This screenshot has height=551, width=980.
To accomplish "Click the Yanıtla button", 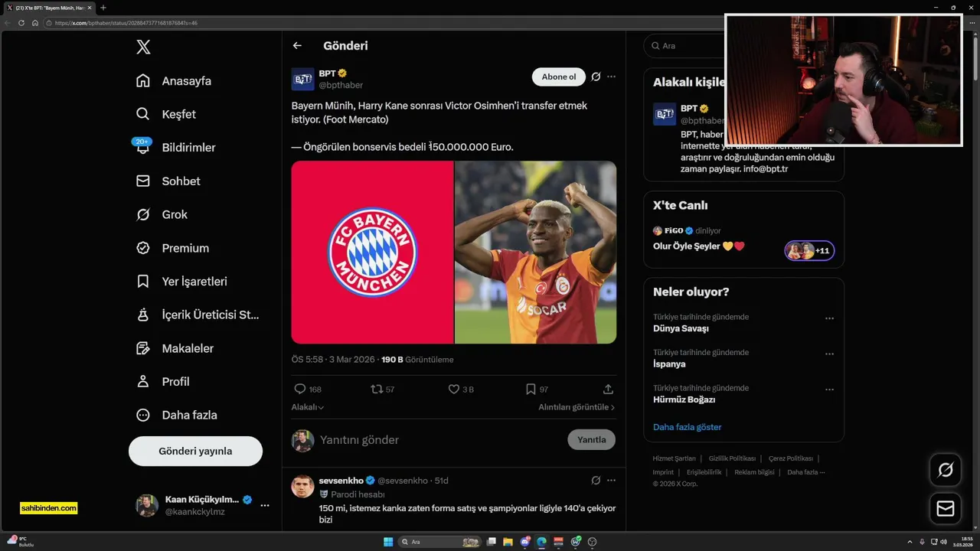I will [591, 440].
